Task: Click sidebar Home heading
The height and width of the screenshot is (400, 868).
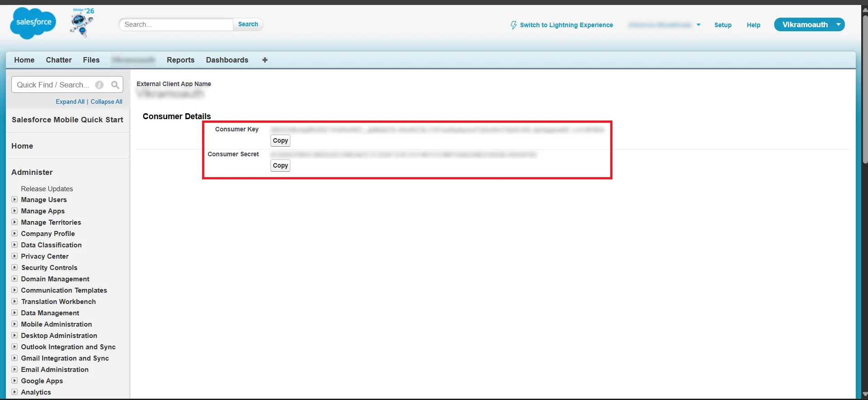Action: (x=22, y=146)
